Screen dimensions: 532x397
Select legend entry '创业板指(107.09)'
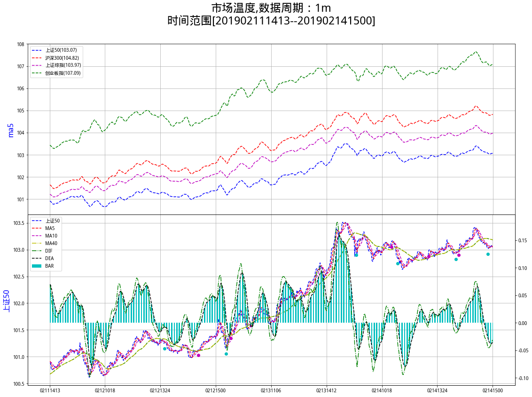click(63, 73)
